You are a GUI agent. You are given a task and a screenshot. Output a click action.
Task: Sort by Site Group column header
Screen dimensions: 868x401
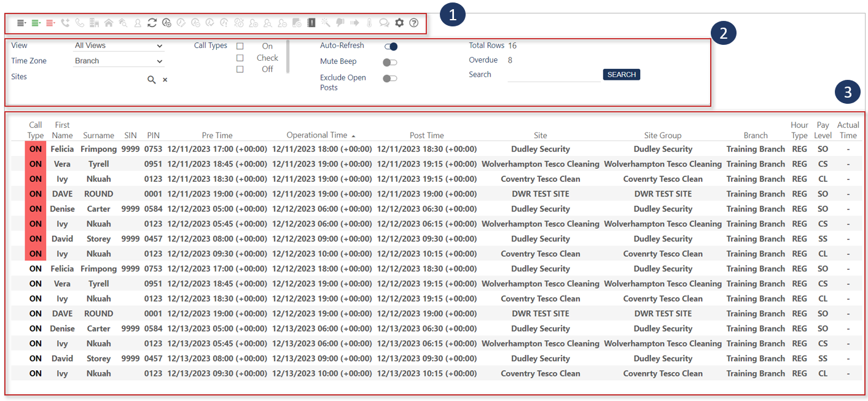(663, 136)
